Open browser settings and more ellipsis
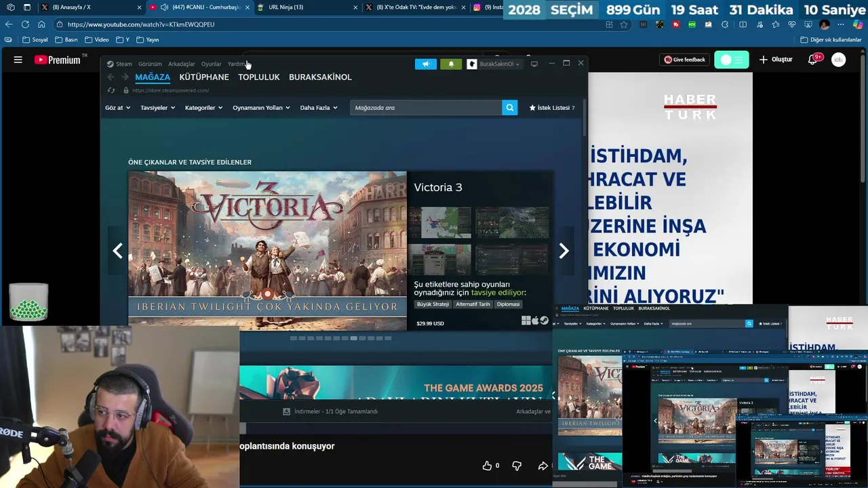Viewport: 868px width, 488px height. click(841, 24)
